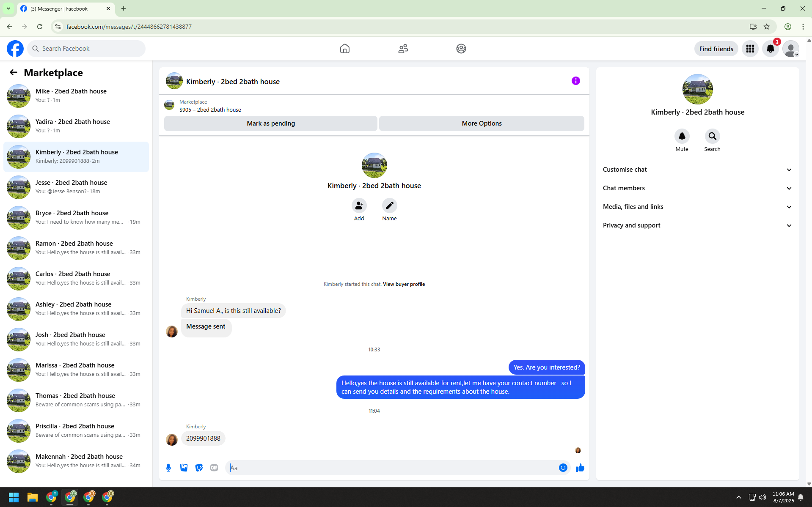The height and width of the screenshot is (507, 812).
Task: Bookmark this page with star icon
Action: [767, 27]
